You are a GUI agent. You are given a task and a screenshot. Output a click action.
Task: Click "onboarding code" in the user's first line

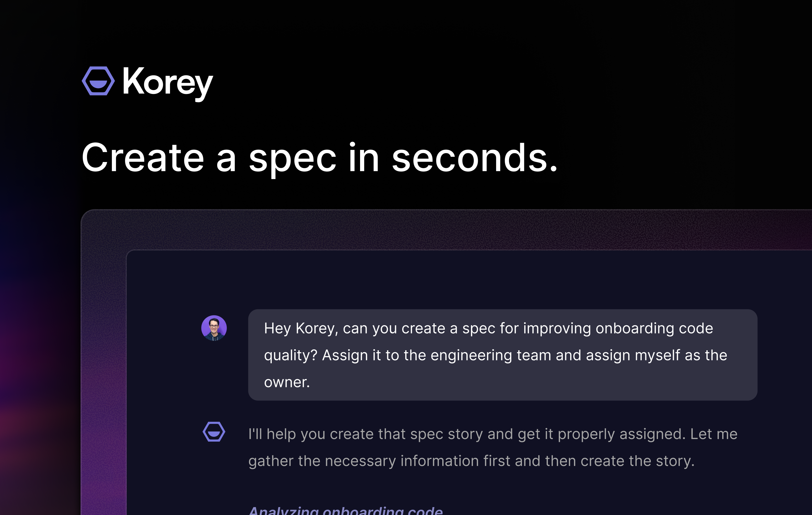pyautogui.click(x=654, y=328)
